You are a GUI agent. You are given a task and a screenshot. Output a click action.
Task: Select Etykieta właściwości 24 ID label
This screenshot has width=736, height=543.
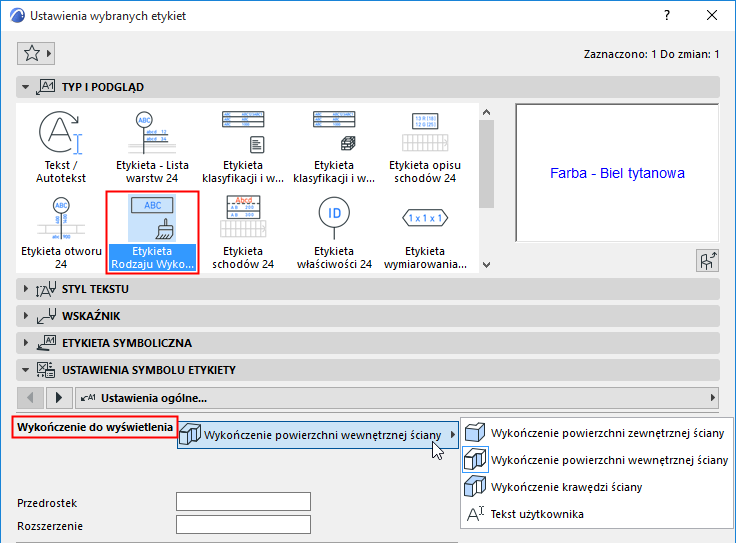[334, 233]
